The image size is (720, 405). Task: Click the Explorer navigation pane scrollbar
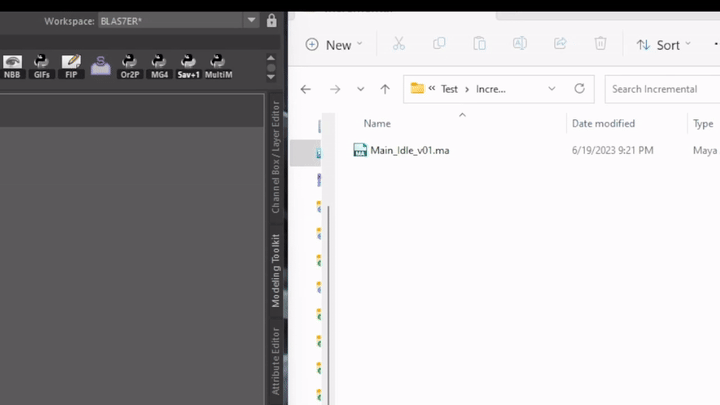[x=328, y=303]
